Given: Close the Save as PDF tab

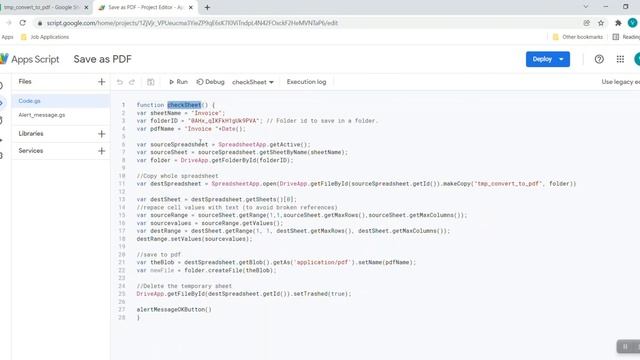Looking at the screenshot, I should pos(191,7).
